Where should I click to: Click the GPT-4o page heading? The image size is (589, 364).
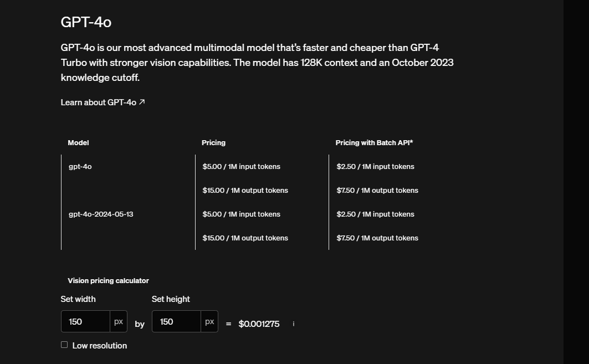(85, 23)
